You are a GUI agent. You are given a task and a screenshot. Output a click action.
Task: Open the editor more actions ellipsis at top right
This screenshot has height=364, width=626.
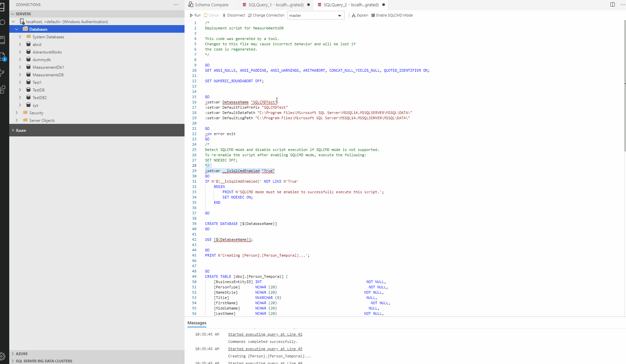click(623, 5)
